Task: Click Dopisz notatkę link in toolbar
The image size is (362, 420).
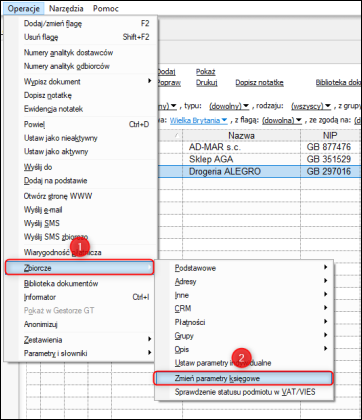Action: point(260,83)
